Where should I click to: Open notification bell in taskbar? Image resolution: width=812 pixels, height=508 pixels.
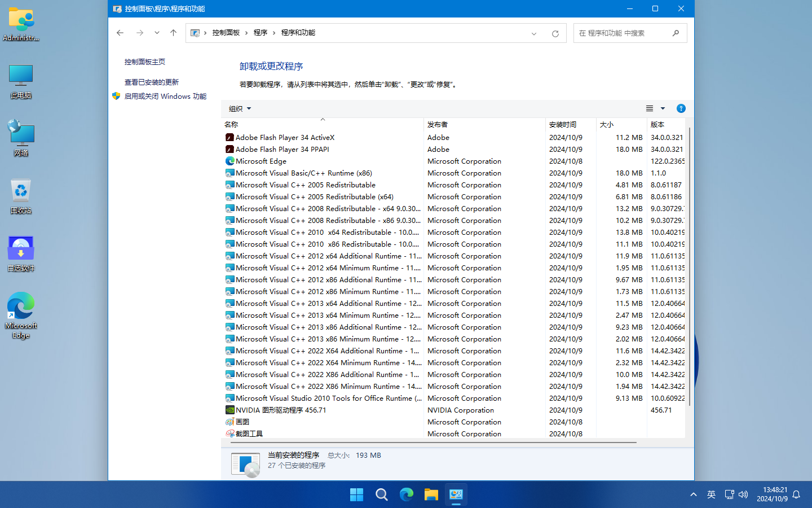coord(796,494)
